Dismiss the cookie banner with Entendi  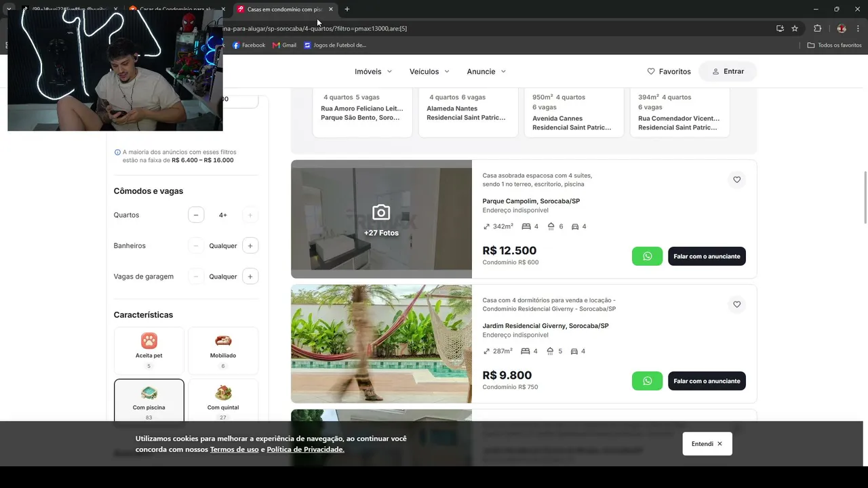[707, 444]
